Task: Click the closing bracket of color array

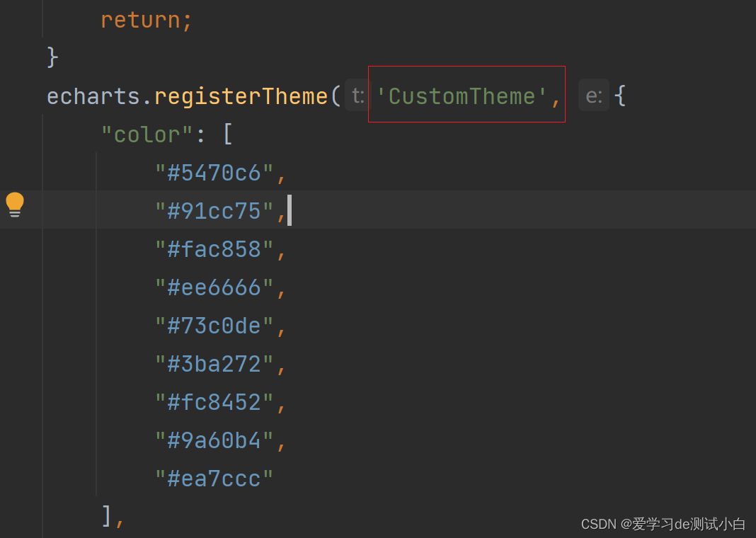Action: (107, 515)
